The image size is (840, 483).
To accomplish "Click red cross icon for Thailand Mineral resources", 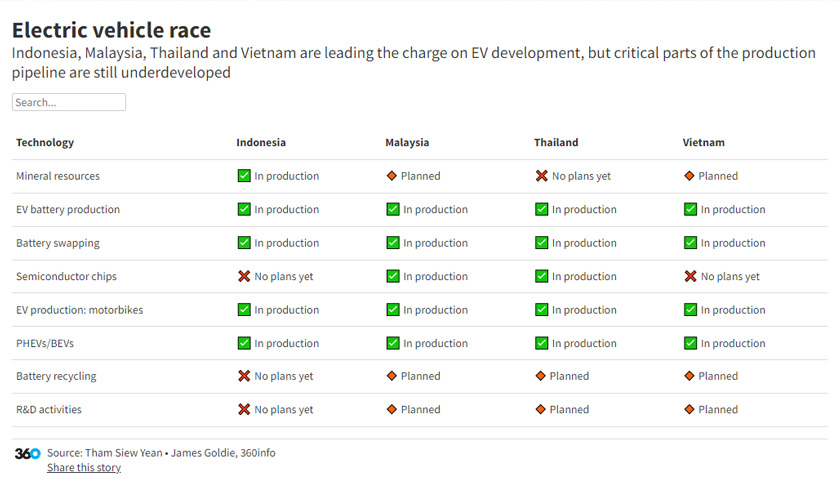I will coord(542,176).
